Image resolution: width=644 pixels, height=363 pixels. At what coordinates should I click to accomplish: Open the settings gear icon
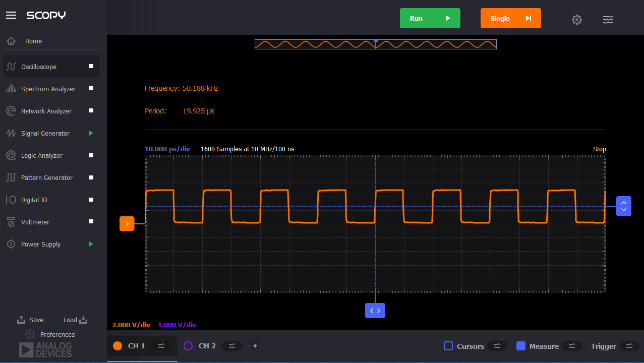[576, 20]
